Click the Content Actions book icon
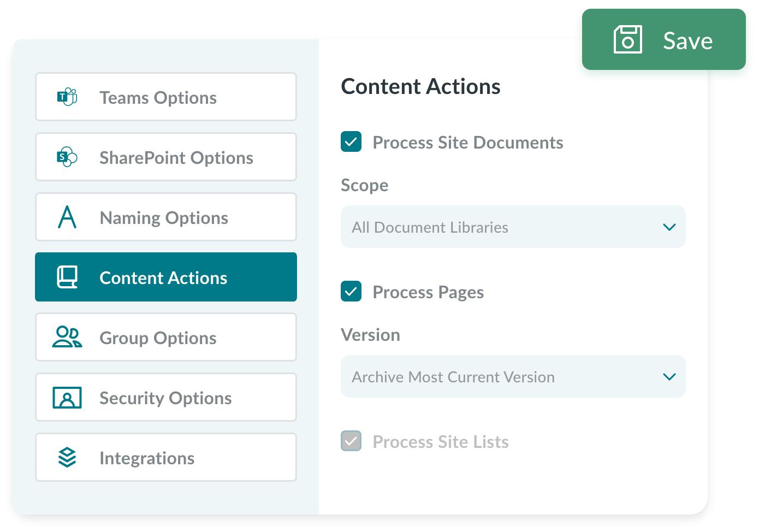The image size is (759, 532). click(x=67, y=277)
